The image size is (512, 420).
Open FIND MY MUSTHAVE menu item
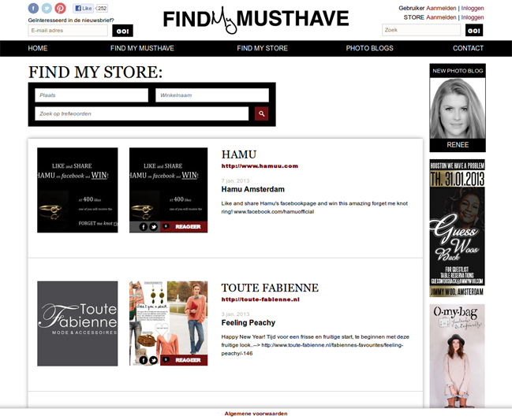pos(142,48)
